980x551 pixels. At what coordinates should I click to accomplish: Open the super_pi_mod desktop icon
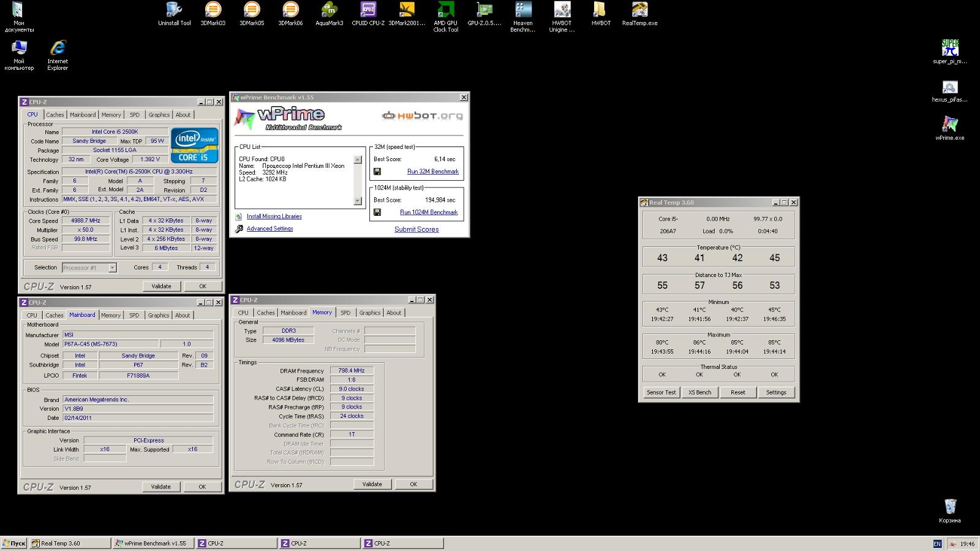pos(949,51)
